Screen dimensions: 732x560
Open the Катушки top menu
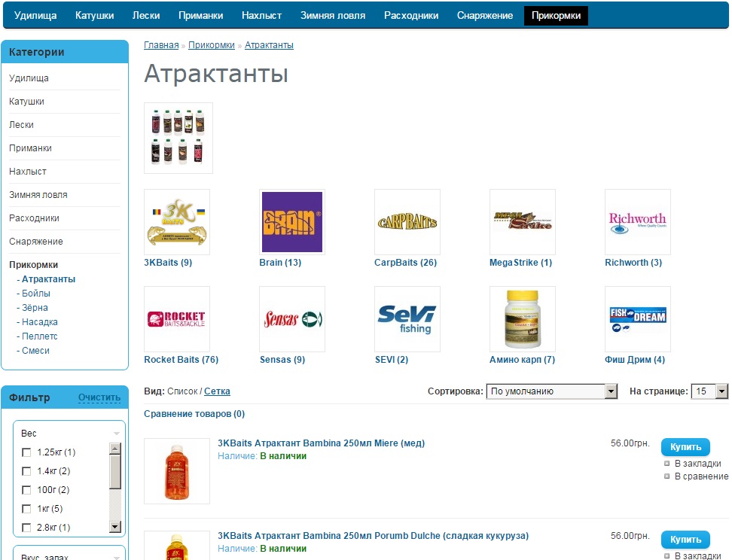(95, 15)
